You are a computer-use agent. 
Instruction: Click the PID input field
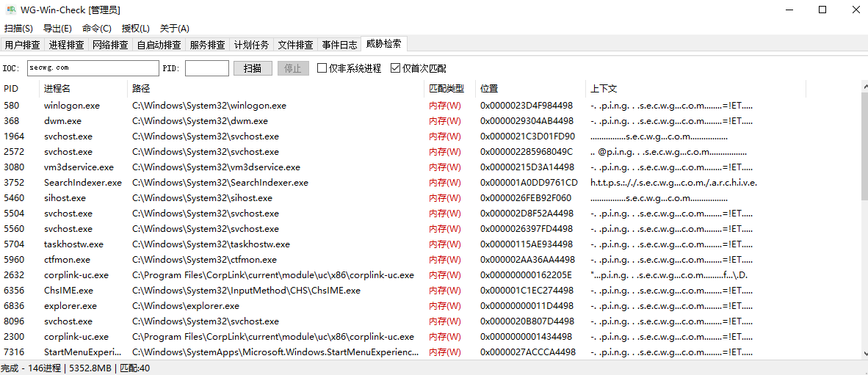point(206,68)
